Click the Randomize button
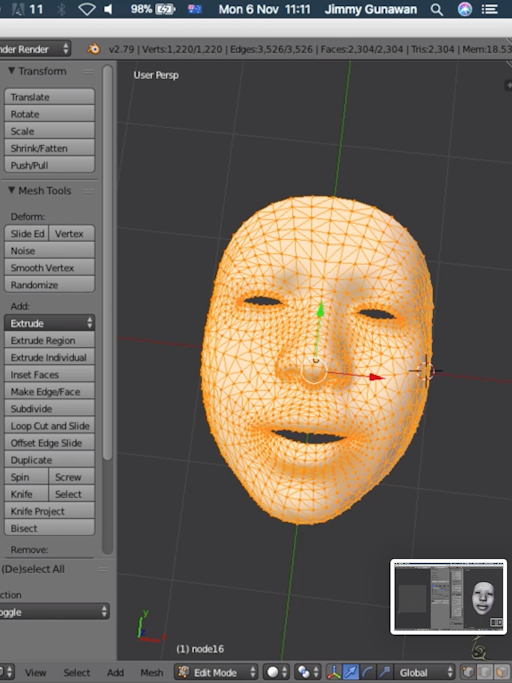The image size is (512, 683). 49,285
